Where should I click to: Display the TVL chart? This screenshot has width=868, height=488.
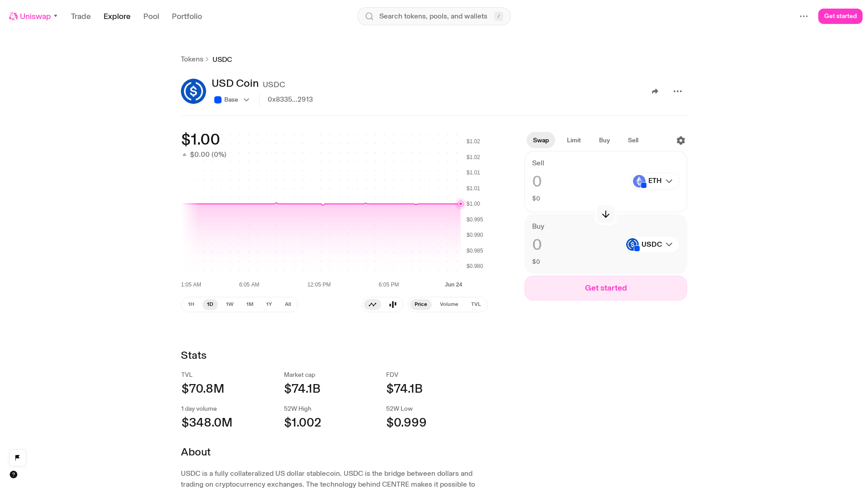(x=476, y=305)
